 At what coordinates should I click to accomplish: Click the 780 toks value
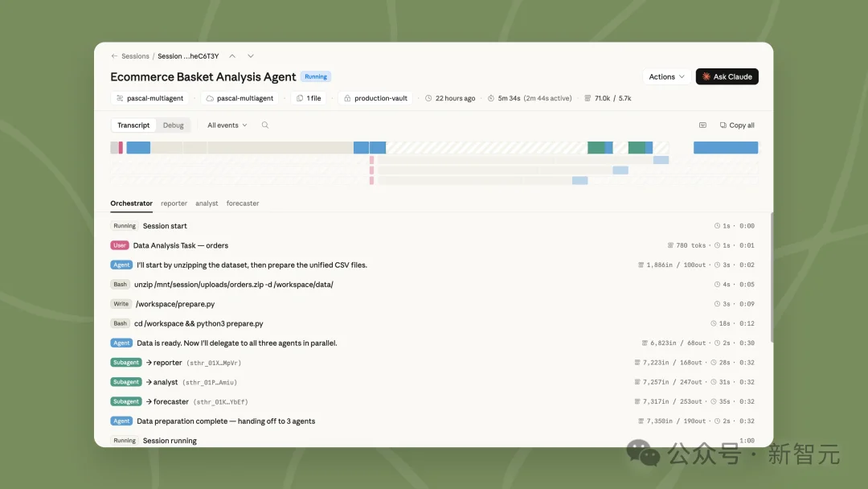pyautogui.click(x=686, y=245)
